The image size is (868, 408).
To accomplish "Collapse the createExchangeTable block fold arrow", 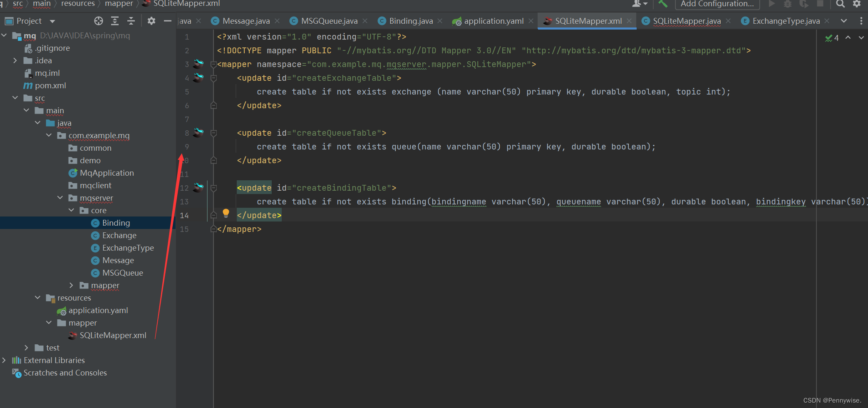I will coord(213,78).
